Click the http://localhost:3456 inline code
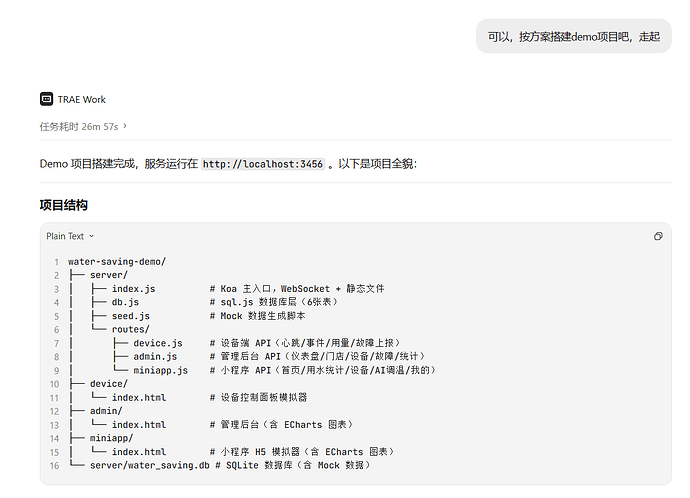The height and width of the screenshot is (498, 690). 263,164
